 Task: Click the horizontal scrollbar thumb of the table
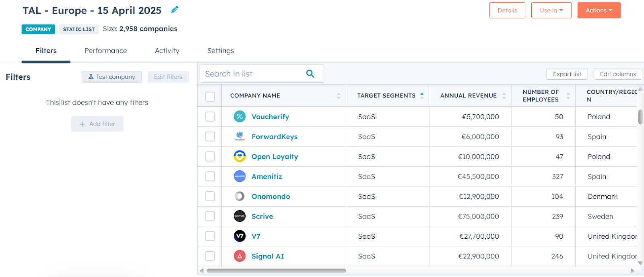tap(276, 271)
